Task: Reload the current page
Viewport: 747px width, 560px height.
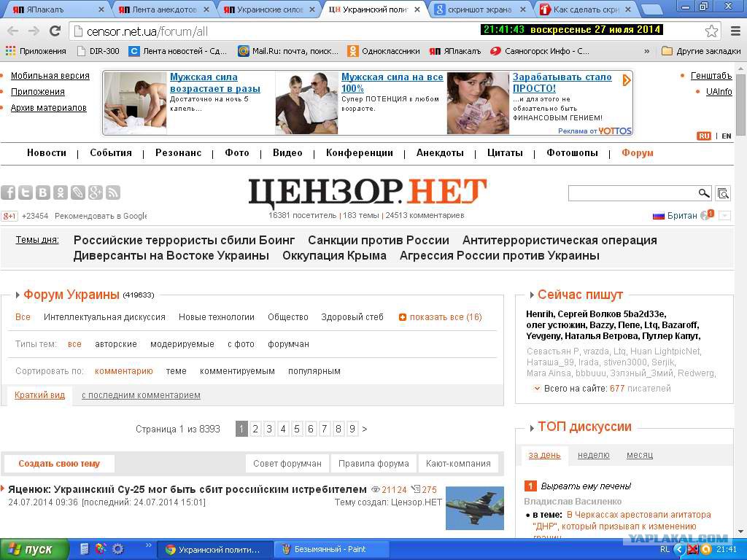Action: [x=55, y=31]
